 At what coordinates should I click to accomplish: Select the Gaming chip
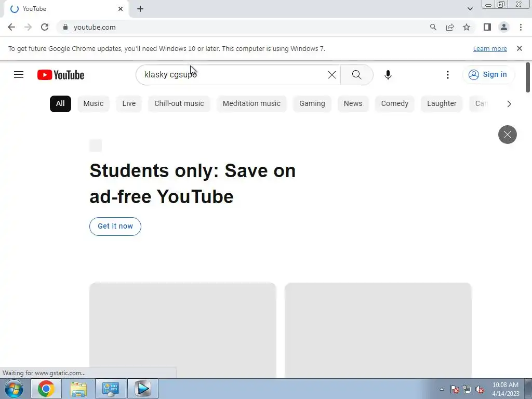pyautogui.click(x=312, y=104)
